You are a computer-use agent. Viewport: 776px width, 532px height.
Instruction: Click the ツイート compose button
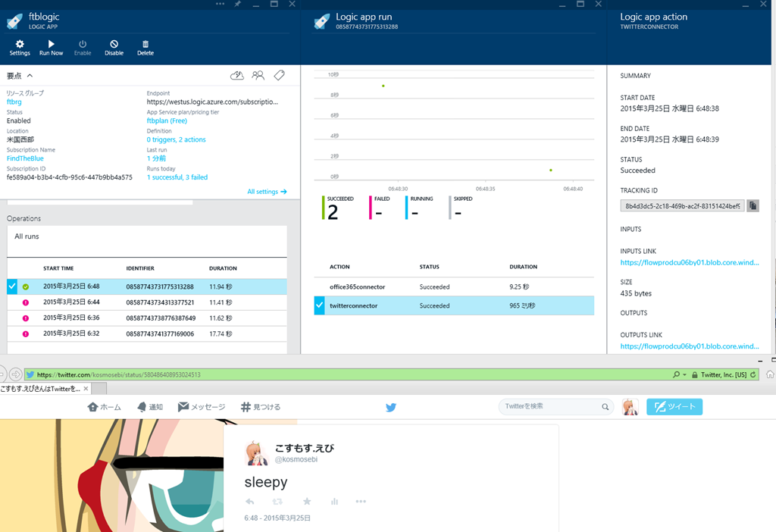click(674, 407)
